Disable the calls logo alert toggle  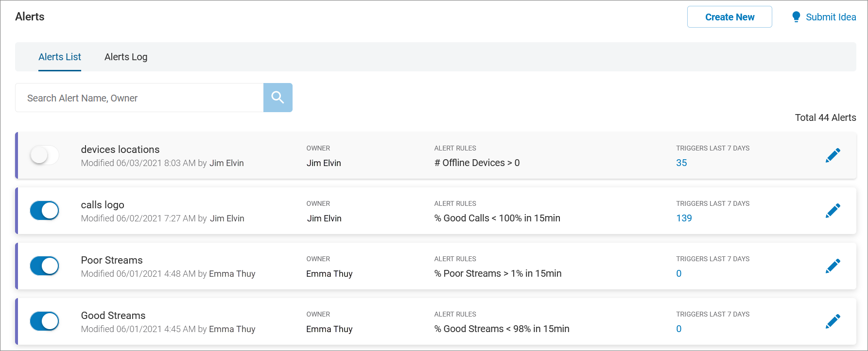click(44, 211)
